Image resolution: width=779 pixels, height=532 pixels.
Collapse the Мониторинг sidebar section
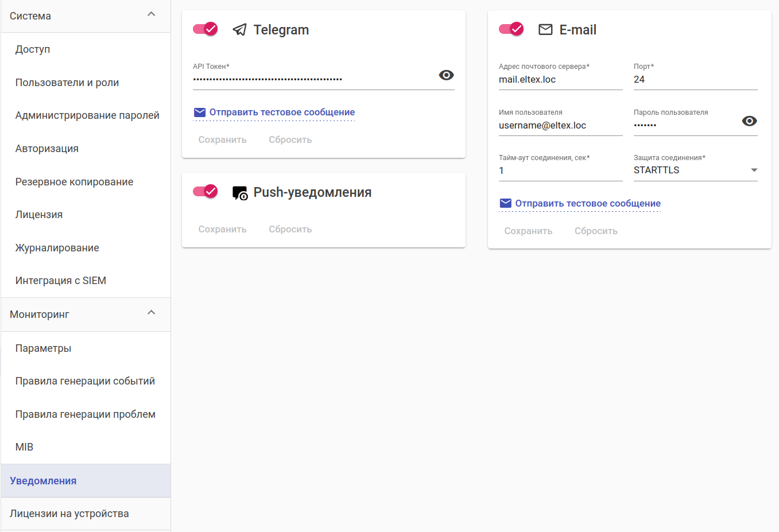tap(152, 313)
